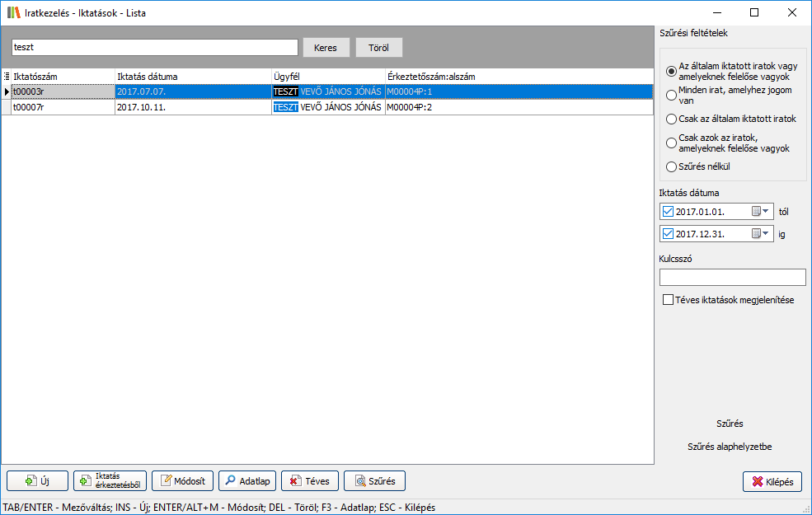Click the Szűrés alaphelyzetbe link
This screenshot has height=515, width=812.
(x=730, y=447)
